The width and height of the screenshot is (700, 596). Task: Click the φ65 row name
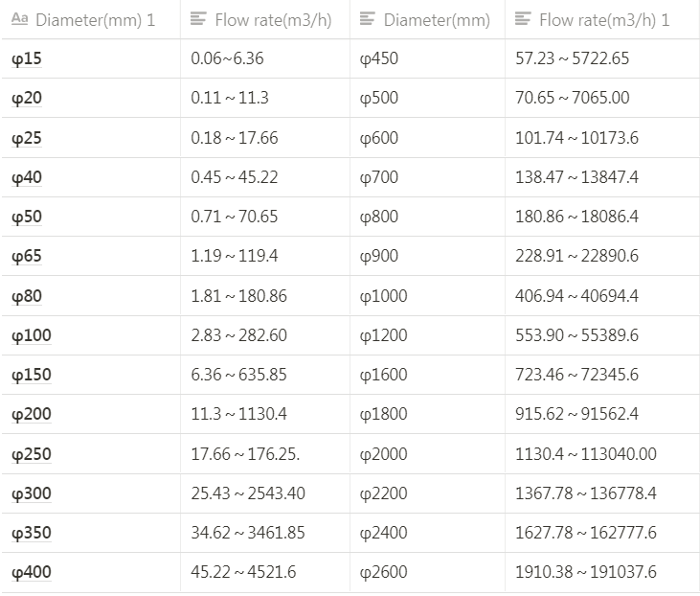pyautogui.click(x=27, y=257)
